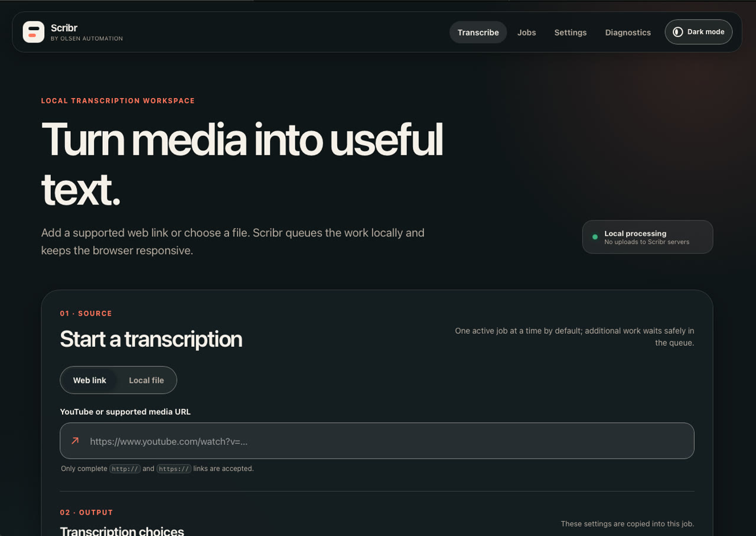Viewport: 756px width, 536px height.
Task: Click the Local processing status badge
Action: tap(647, 237)
